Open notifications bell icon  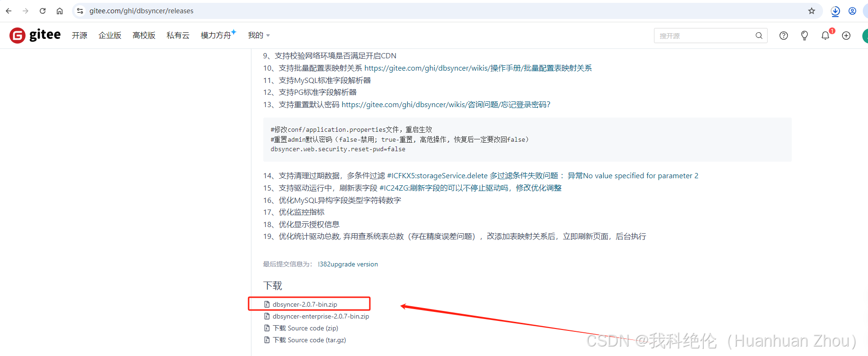click(x=825, y=36)
